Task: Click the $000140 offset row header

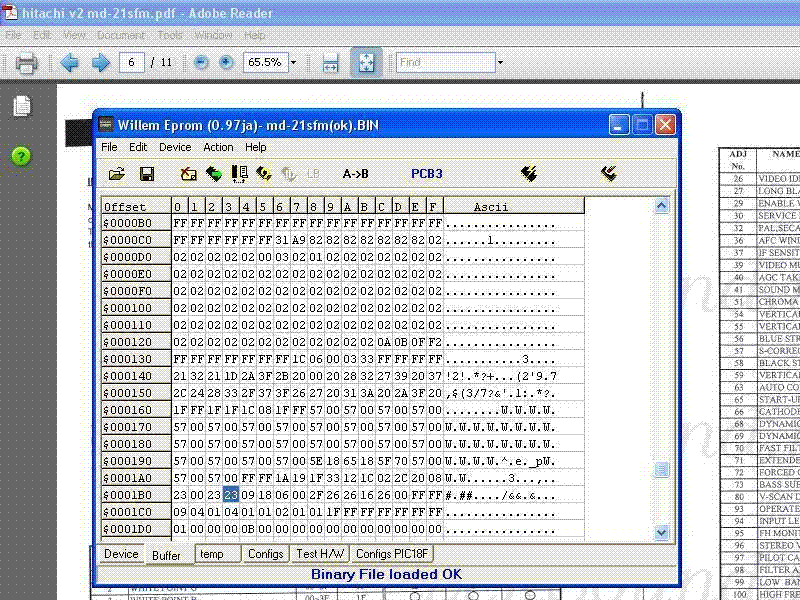Action: [136, 377]
